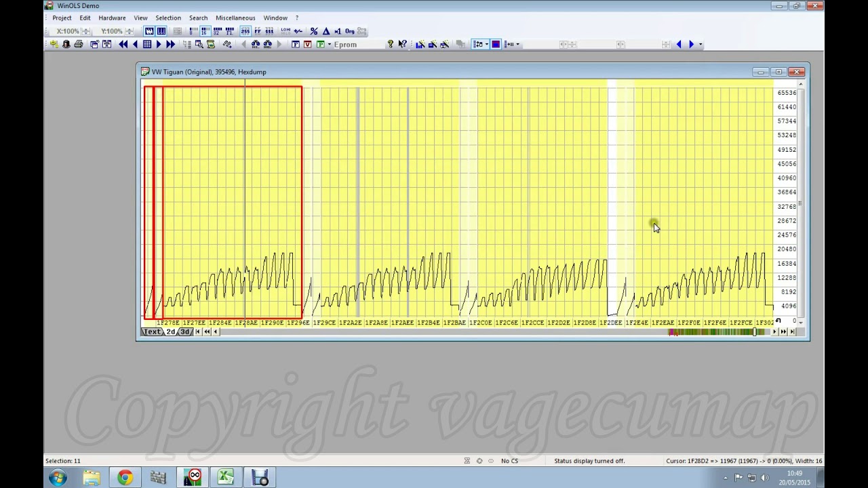Click 'Selection: 11' status text

point(63,461)
